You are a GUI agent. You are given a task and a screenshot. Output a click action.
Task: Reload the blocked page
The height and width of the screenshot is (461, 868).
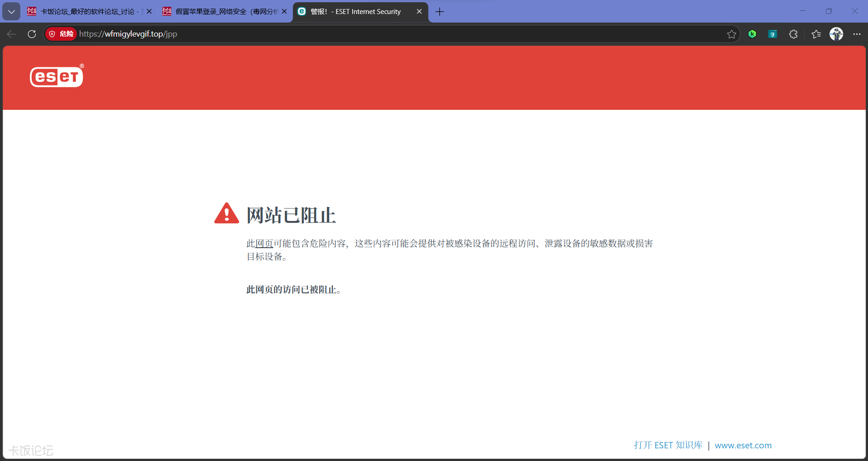[32, 34]
